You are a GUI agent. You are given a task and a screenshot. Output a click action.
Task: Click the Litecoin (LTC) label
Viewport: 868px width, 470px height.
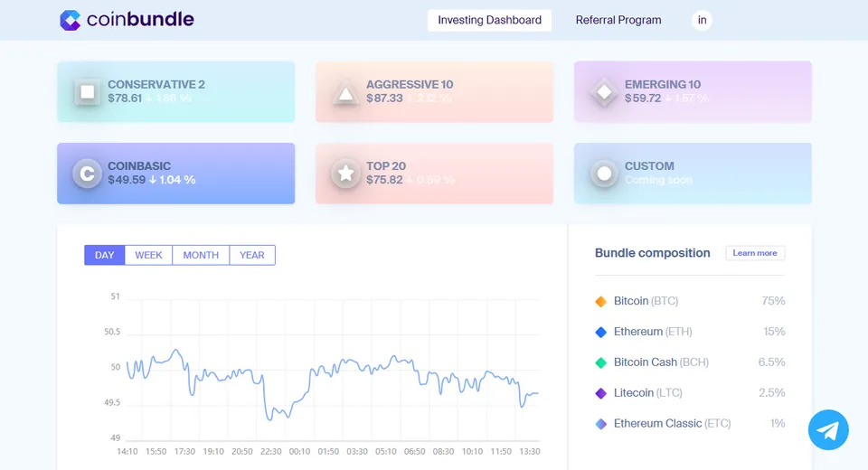pyautogui.click(x=648, y=393)
